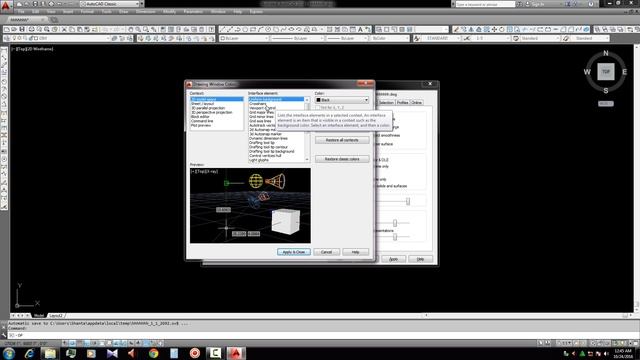
Task: Click the AutoCAD taskbar icon
Action: 236,353
